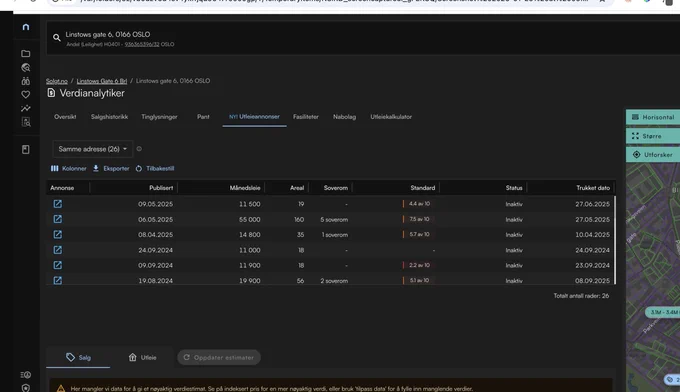Open the document search icon in sidebar

[26, 122]
